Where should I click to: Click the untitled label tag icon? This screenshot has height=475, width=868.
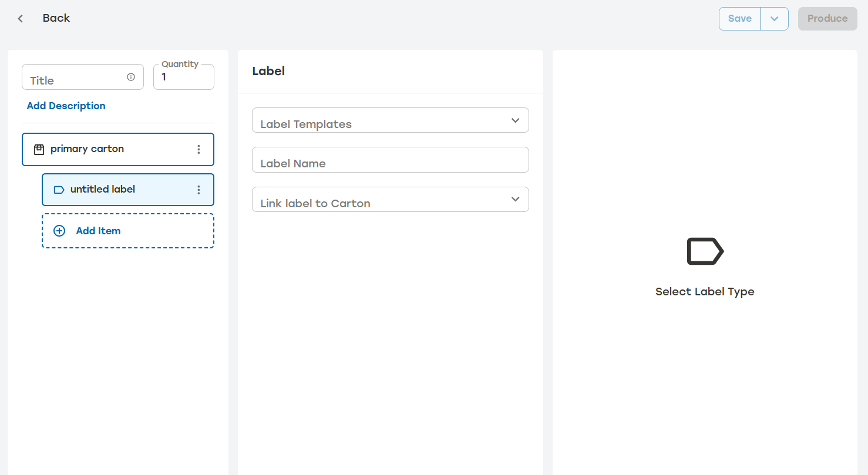[59, 190]
